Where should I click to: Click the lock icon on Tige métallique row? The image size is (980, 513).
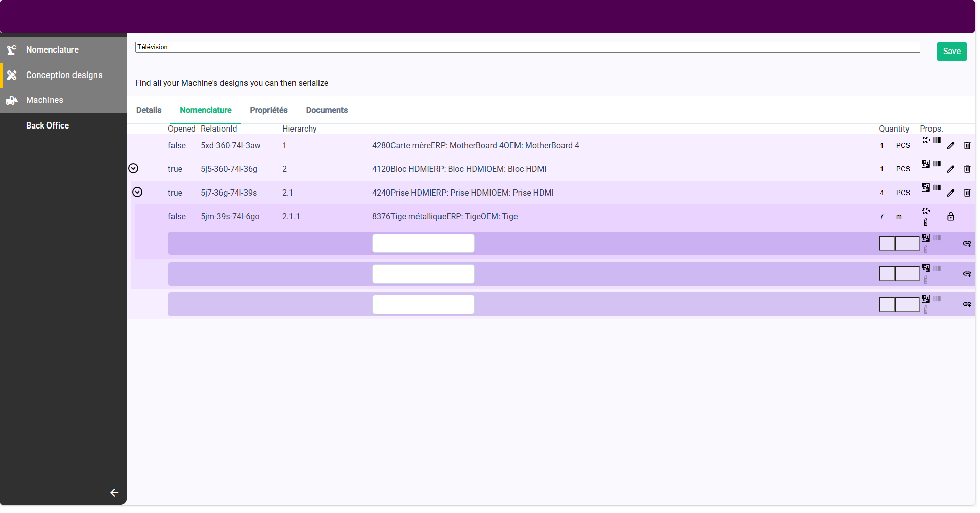click(x=950, y=217)
